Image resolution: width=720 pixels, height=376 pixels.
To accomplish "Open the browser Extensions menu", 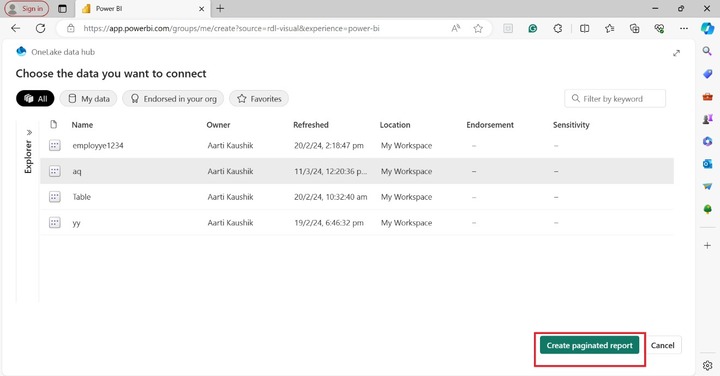I will 557,28.
